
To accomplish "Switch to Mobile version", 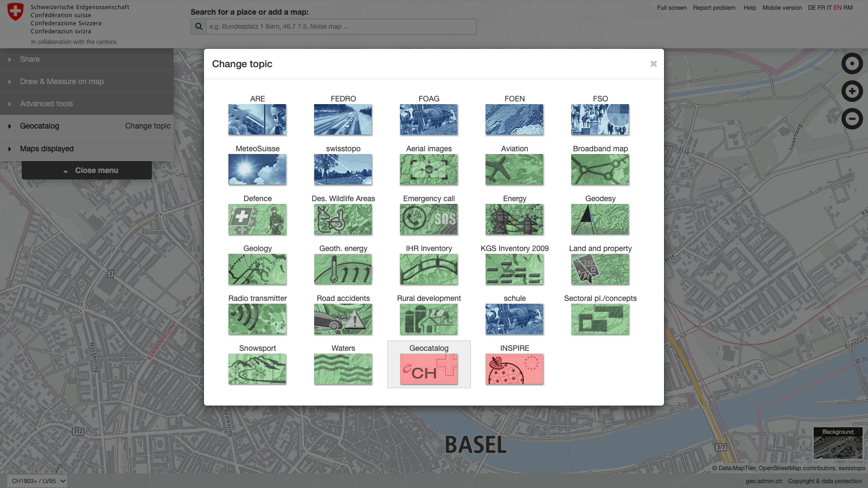I will (x=782, y=8).
